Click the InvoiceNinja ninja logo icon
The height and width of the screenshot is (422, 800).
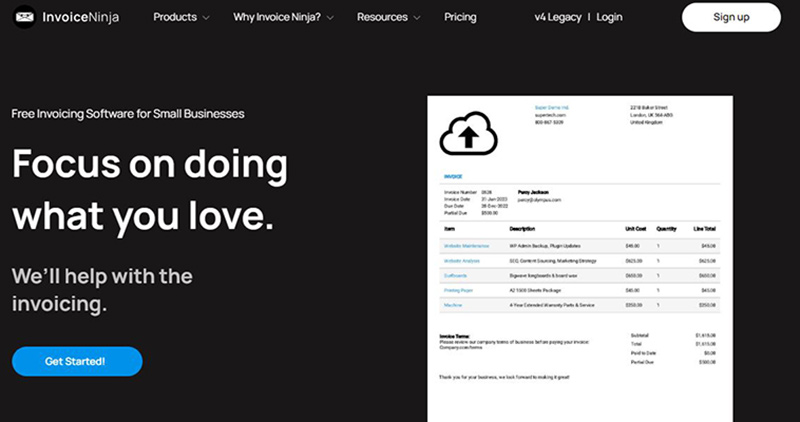[25, 17]
